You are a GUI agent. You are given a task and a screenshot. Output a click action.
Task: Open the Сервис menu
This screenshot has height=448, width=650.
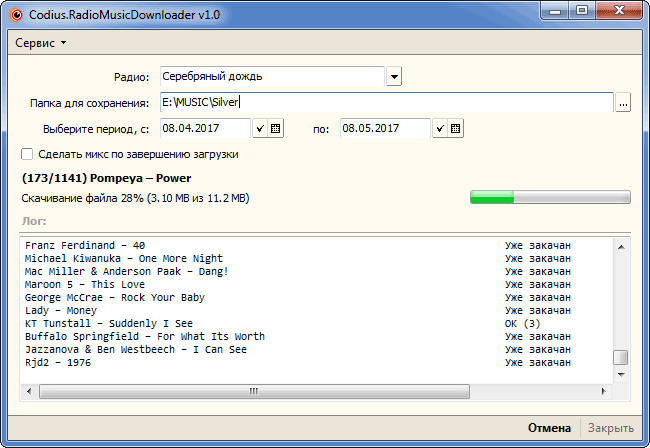41,43
